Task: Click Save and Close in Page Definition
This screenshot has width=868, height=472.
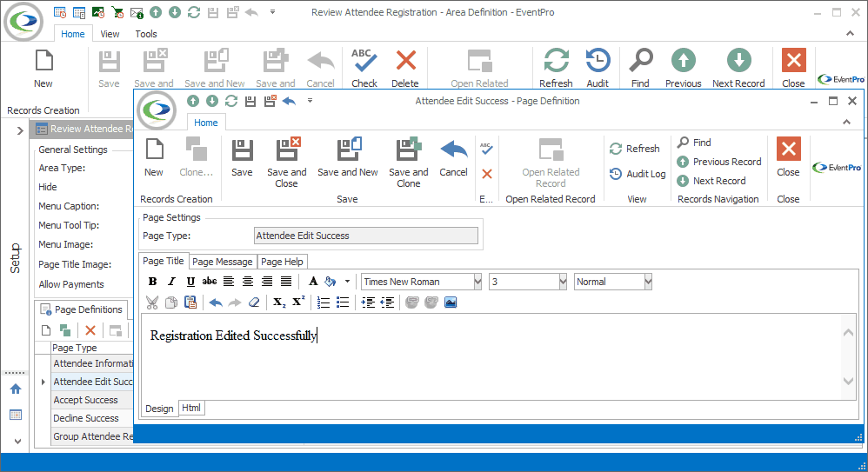Action: click(x=287, y=163)
